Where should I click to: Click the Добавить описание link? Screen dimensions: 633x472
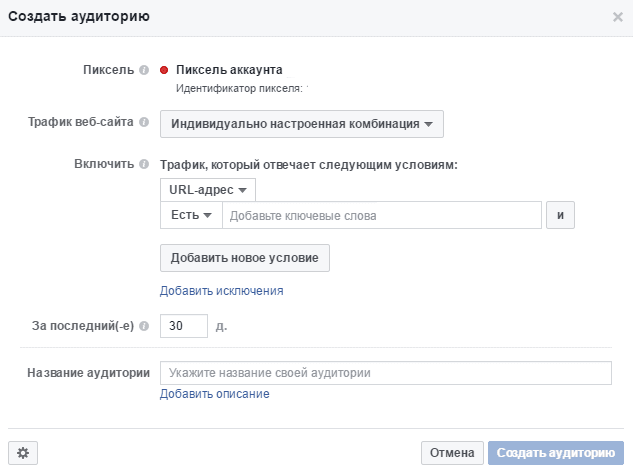[x=215, y=394]
